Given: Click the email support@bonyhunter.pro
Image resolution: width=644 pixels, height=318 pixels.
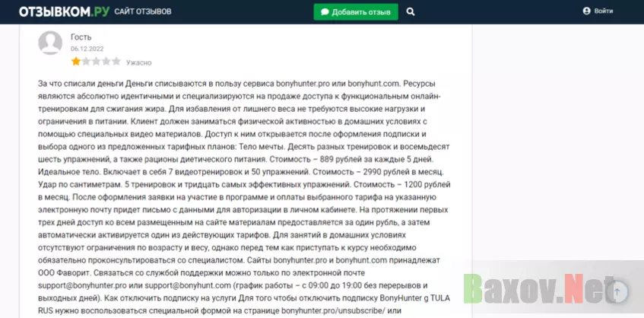Looking at the screenshot, I should [x=82, y=285].
